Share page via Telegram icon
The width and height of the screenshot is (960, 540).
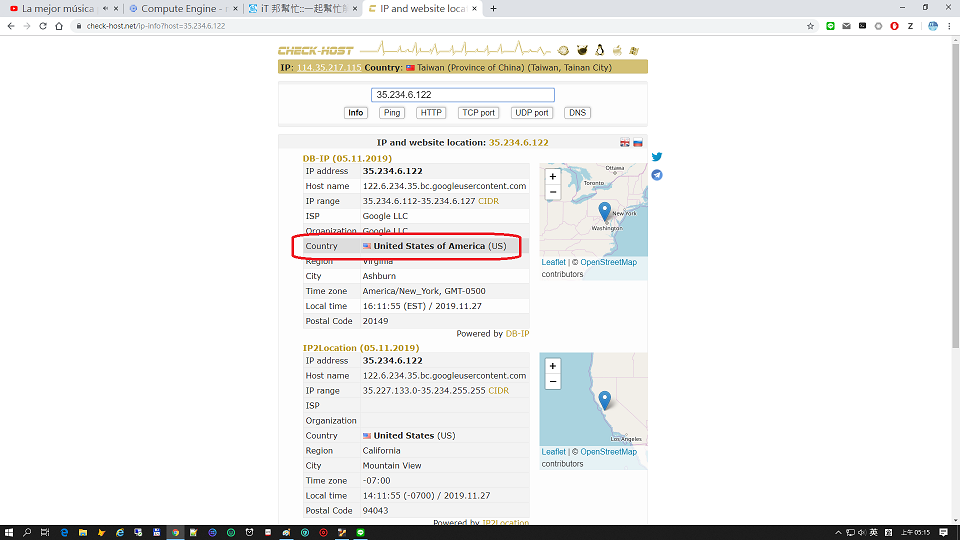[x=656, y=175]
